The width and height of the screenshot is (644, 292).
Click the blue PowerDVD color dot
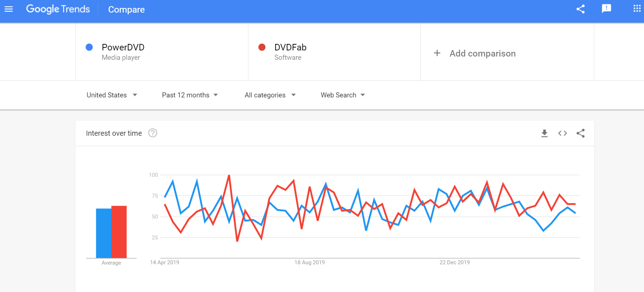tap(89, 47)
